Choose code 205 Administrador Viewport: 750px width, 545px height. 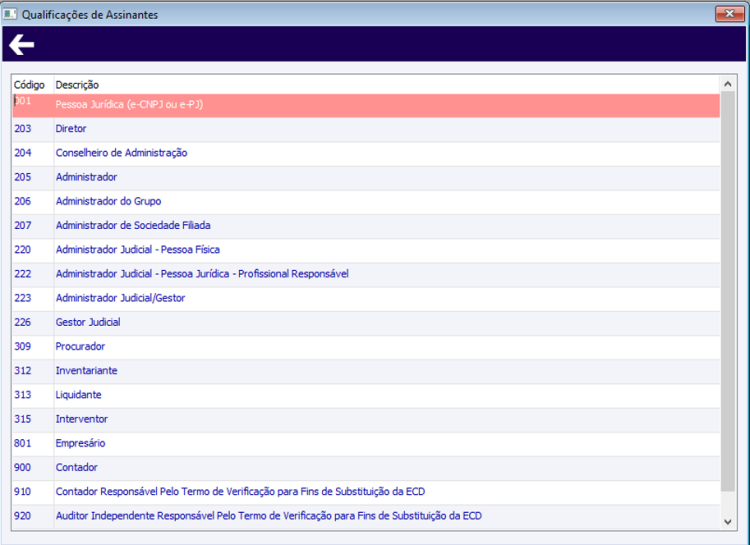pyautogui.click(x=366, y=178)
